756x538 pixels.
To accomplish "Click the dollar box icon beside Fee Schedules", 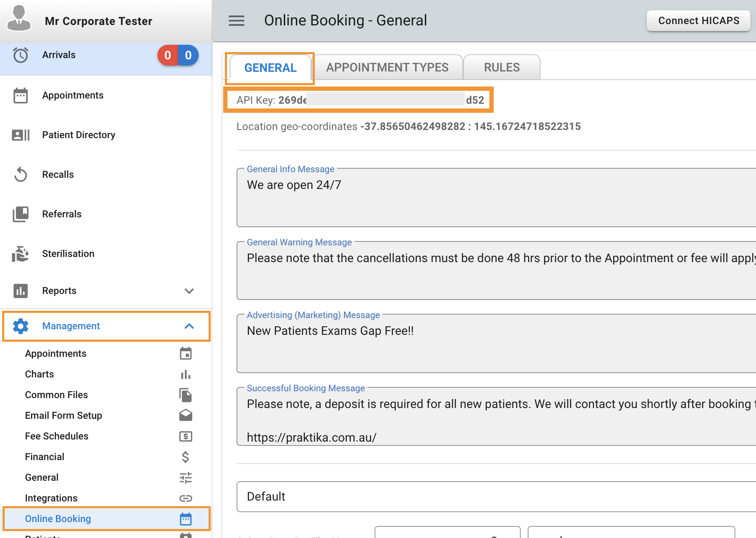I will (x=186, y=436).
